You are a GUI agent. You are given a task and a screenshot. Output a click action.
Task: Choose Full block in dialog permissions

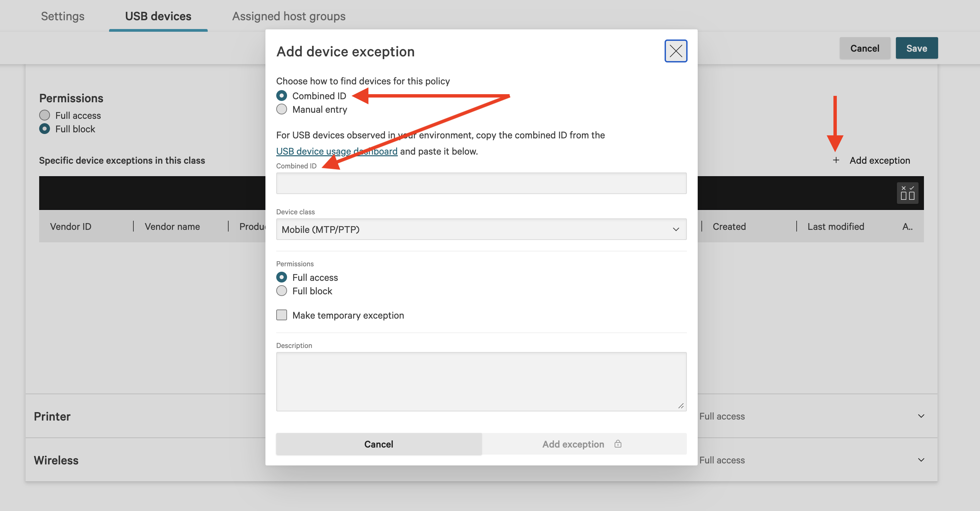coord(282,291)
